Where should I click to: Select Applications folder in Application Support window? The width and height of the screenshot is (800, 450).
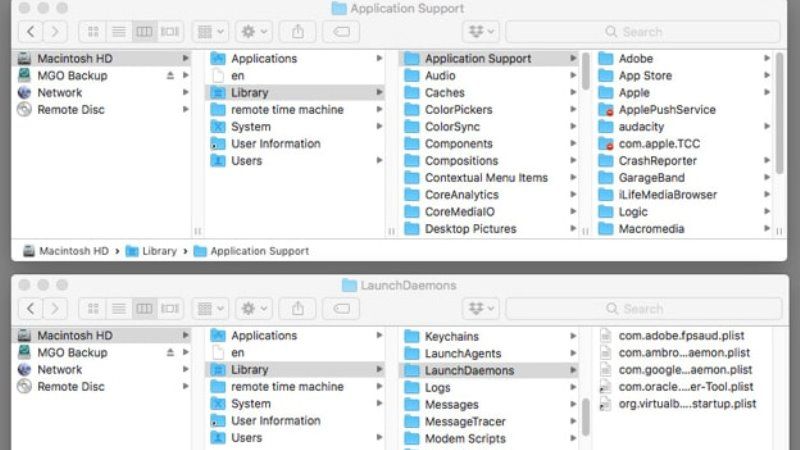(x=296, y=59)
